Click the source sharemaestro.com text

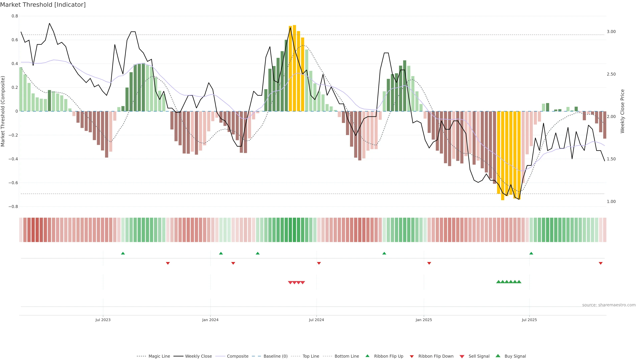tap(609, 305)
